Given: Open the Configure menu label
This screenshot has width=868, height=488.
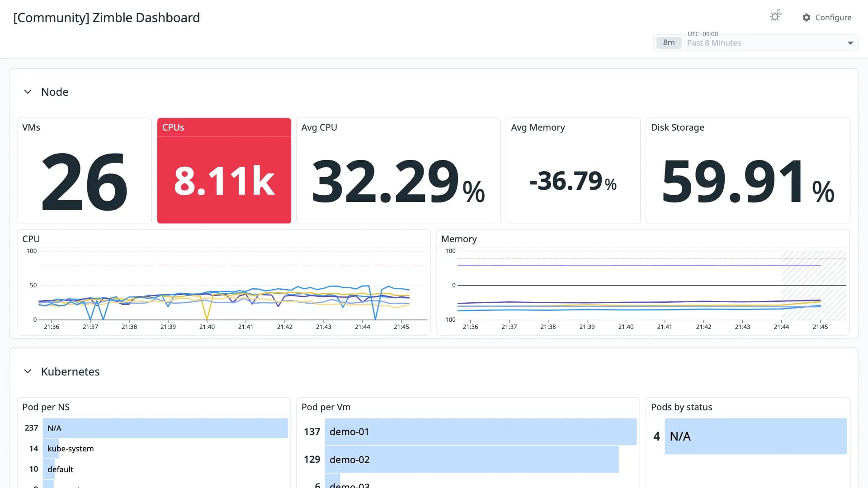Looking at the screenshot, I should pyautogui.click(x=833, y=18).
